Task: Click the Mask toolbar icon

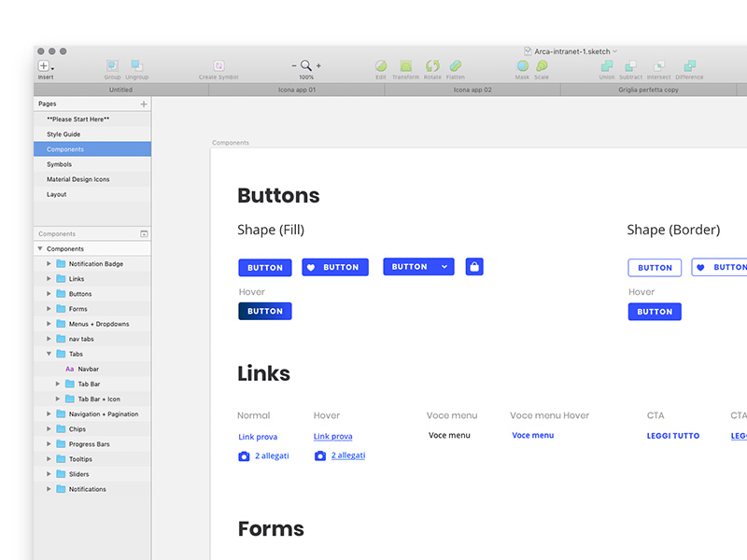Action: click(x=523, y=65)
